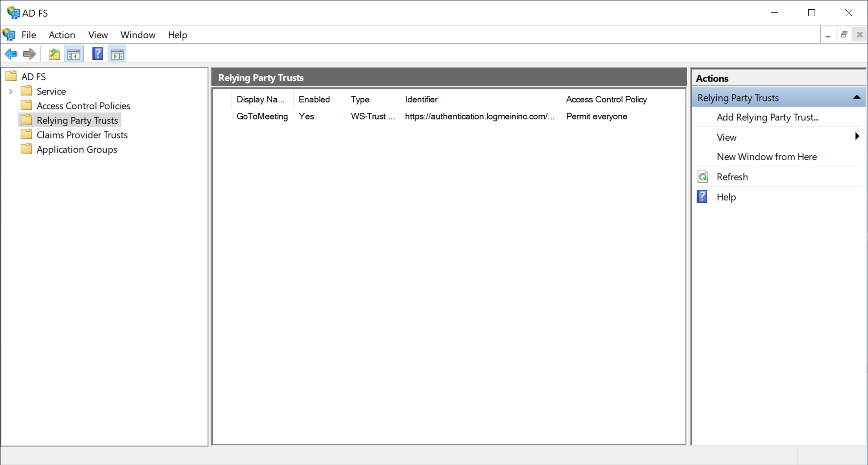Toggle the Show/Hide Console Tree icon
Screen dimensions: 868x465
pyautogui.click(x=74, y=54)
